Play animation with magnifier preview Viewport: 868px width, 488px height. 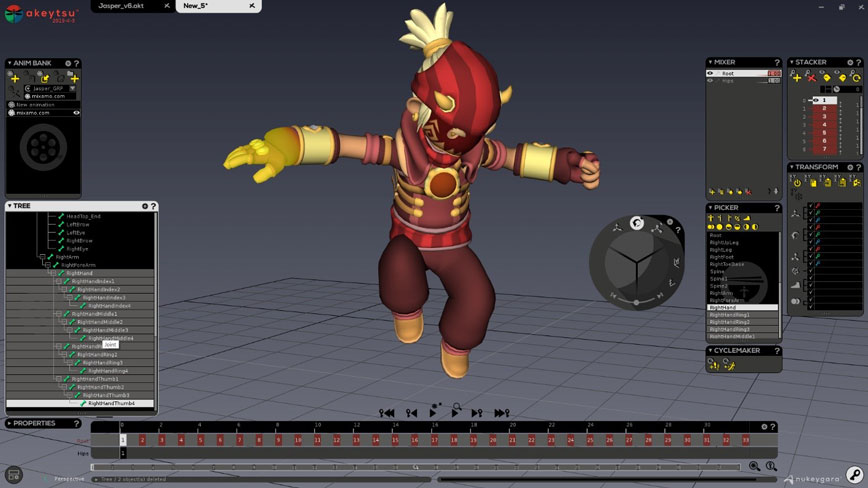coord(456,411)
